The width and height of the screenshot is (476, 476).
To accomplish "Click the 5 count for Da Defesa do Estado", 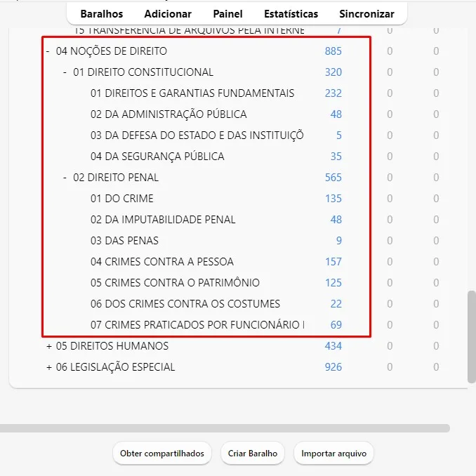I will click(339, 135).
